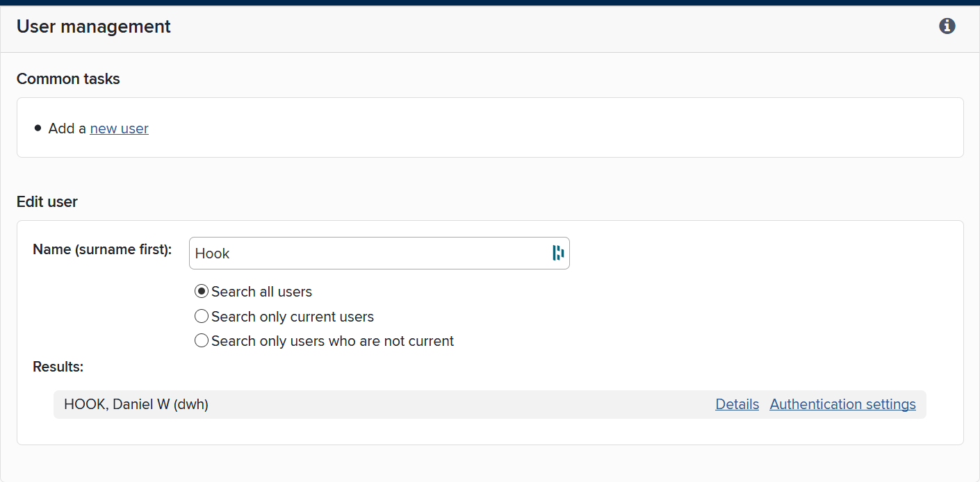Click the Results: label
The width and height of the screenshot is (980, 482).
(58, 367)
